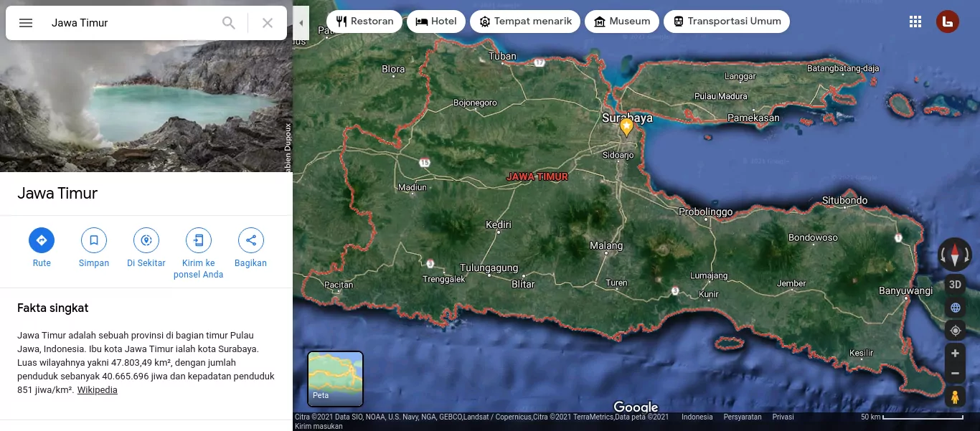
Task: Select the Restoran category chip
Action: coord(364,22)
